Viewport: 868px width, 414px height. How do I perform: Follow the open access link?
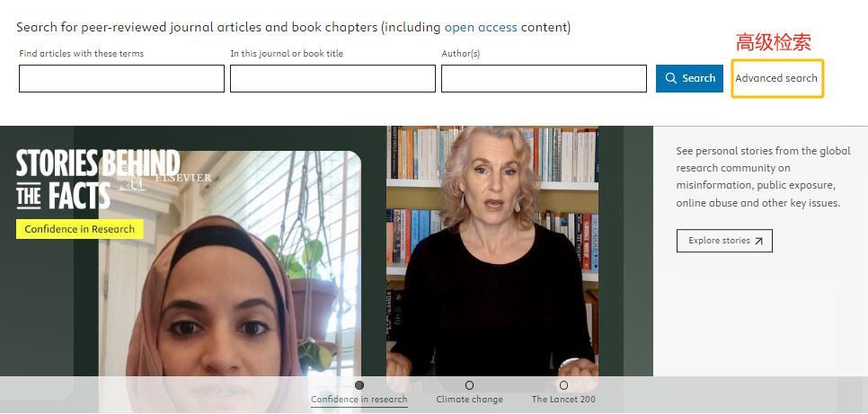(481, 27)
